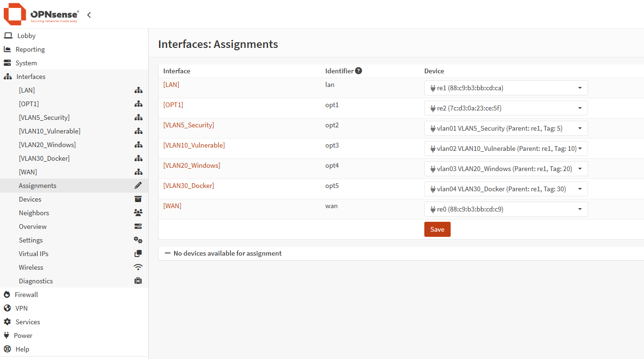Click the pencil icon beside Assignments
The height and width of the screenshot is (359, 644).
tap(138, 185)
